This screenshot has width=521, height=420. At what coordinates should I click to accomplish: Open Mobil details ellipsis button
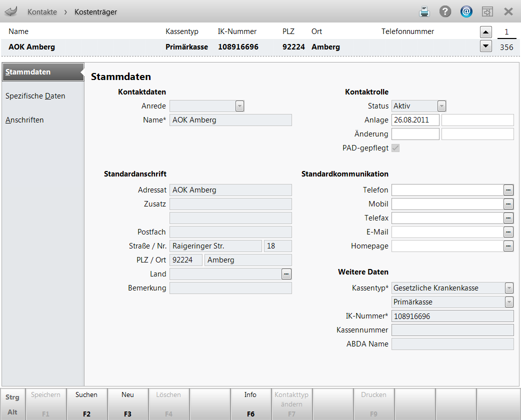coord(508,204)
